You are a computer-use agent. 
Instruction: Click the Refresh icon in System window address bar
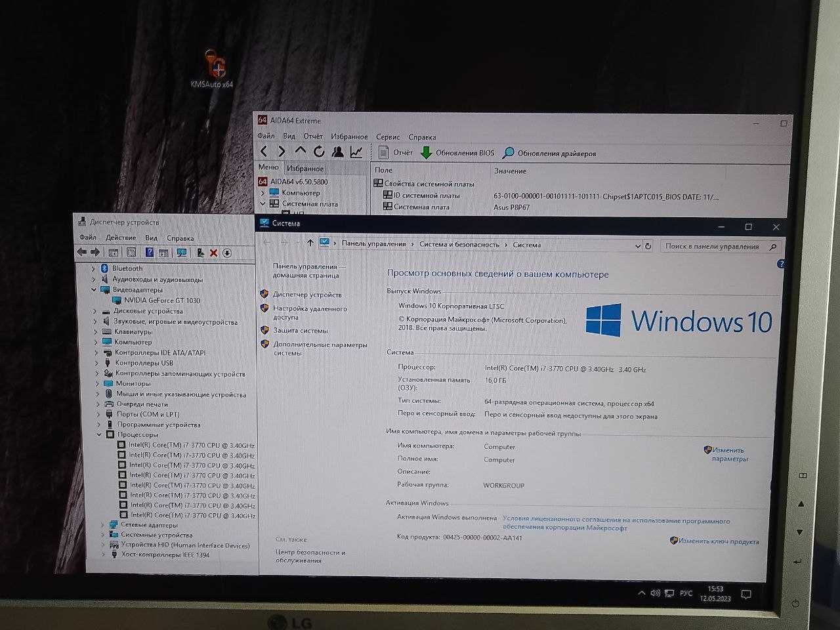click(648, 245)
